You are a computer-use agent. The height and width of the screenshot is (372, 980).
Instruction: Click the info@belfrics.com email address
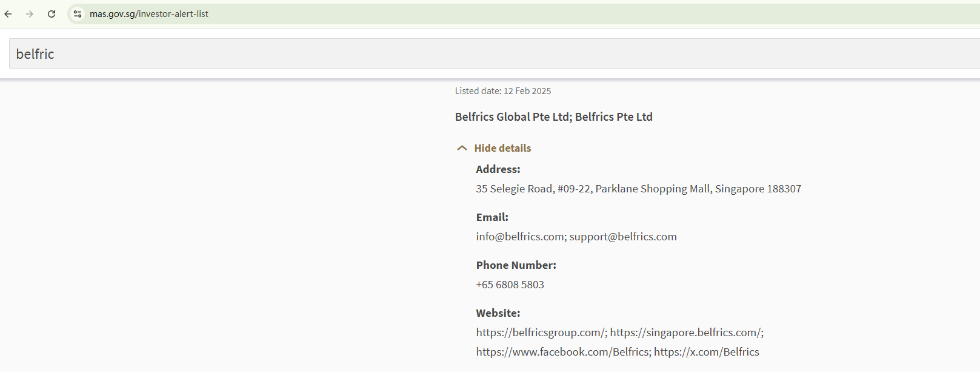(520, 237)
